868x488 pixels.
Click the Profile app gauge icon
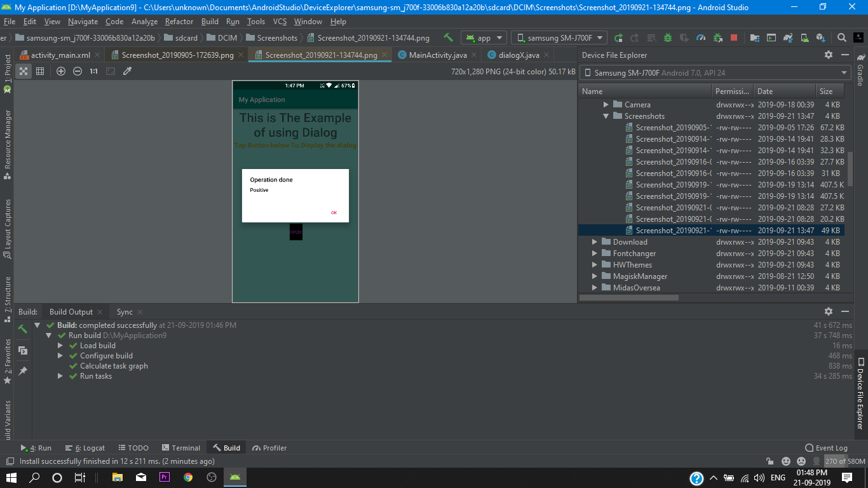coord(701,37)
